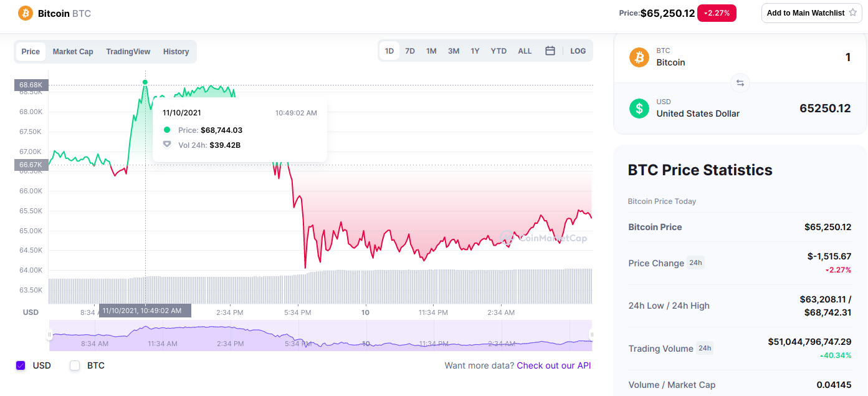Viewport: 868px width, 396px height.
Task: Switch to the Market Cap tab
Action: (x=73, y=52)
